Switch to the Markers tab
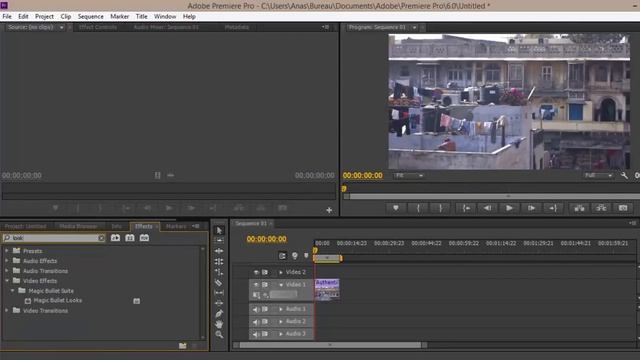 pyautogui.click(x=176, y=226)
